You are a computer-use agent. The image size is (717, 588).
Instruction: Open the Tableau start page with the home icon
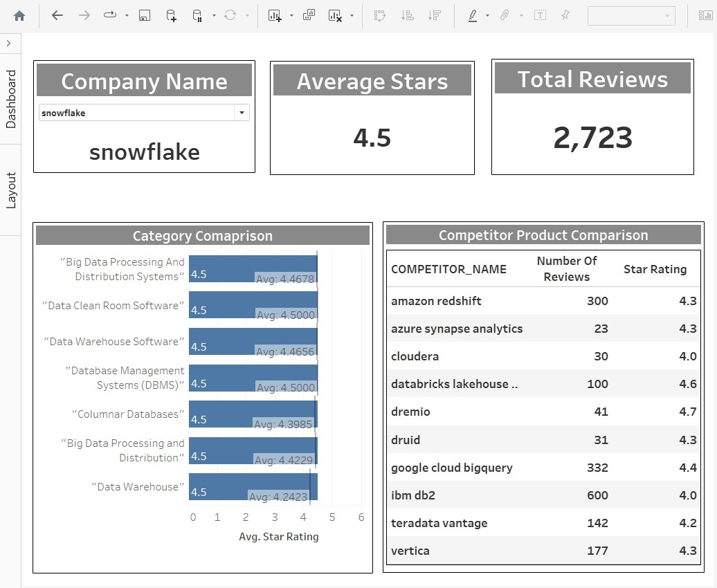tap(19, 15)
